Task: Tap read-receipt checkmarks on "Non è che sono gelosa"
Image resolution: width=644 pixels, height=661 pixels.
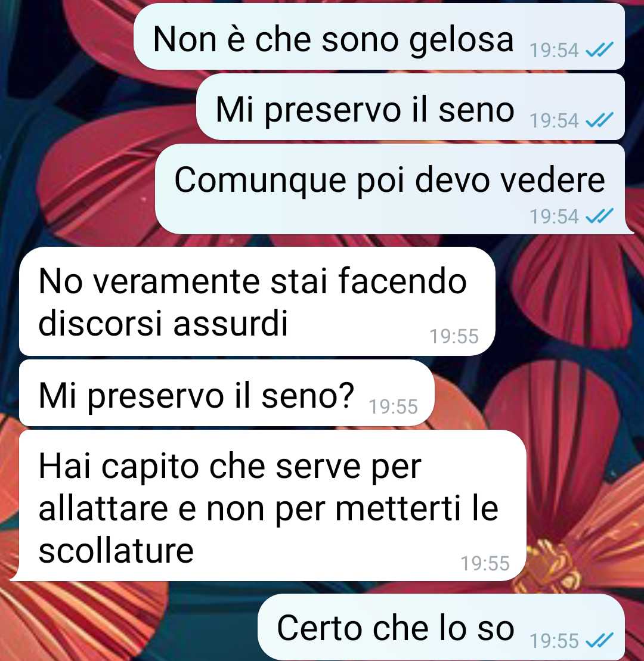Action: pos(599,51)
